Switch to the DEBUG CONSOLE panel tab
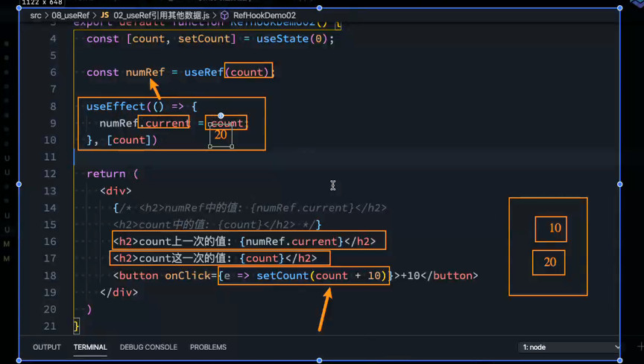The width and height of the screenshot is (644, 364). [x=148, y=347]
